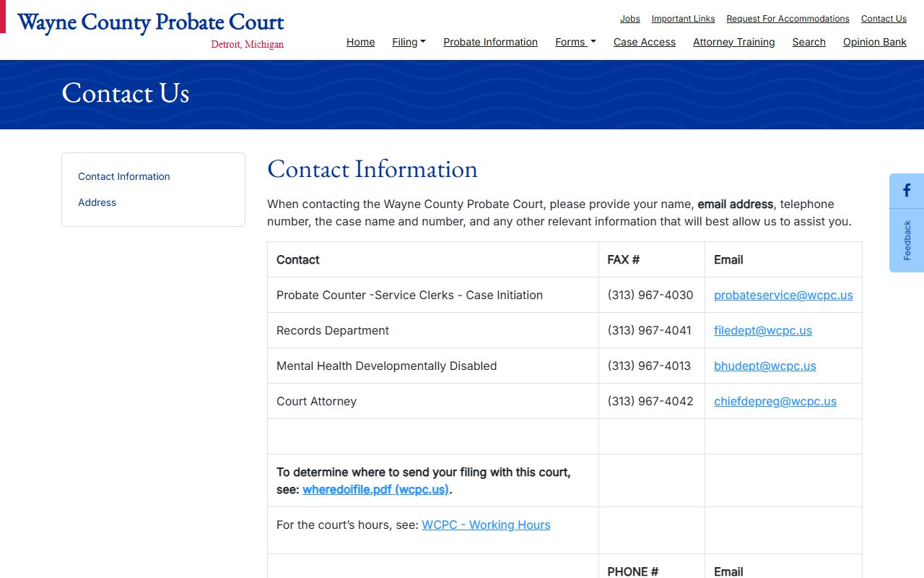Email filedept@wcpc.us

(763, 330)
